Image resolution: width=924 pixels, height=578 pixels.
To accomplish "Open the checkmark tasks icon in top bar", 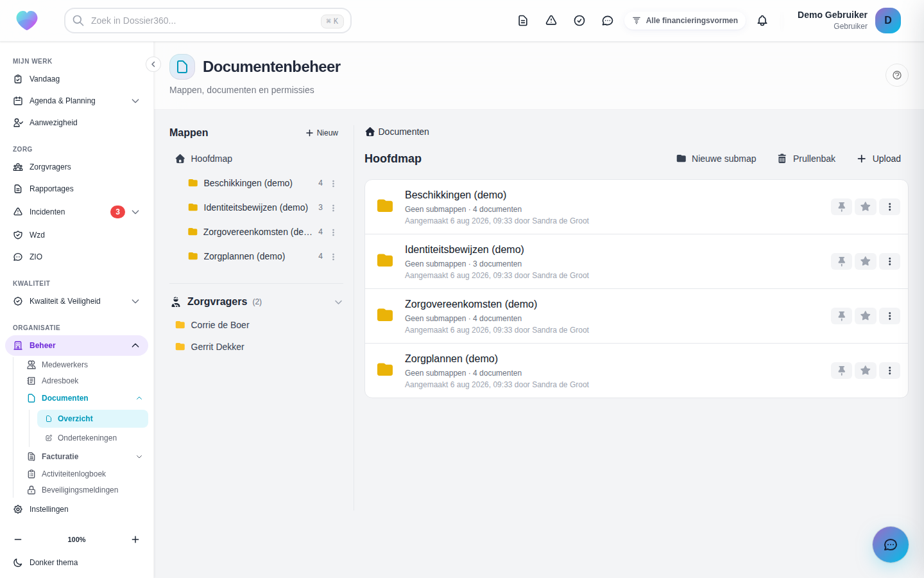I will click(x=579, y=21).
